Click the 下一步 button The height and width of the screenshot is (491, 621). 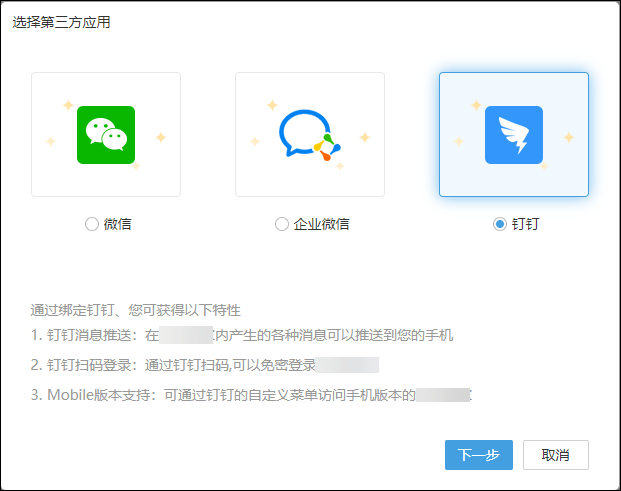tap(479, 455)
